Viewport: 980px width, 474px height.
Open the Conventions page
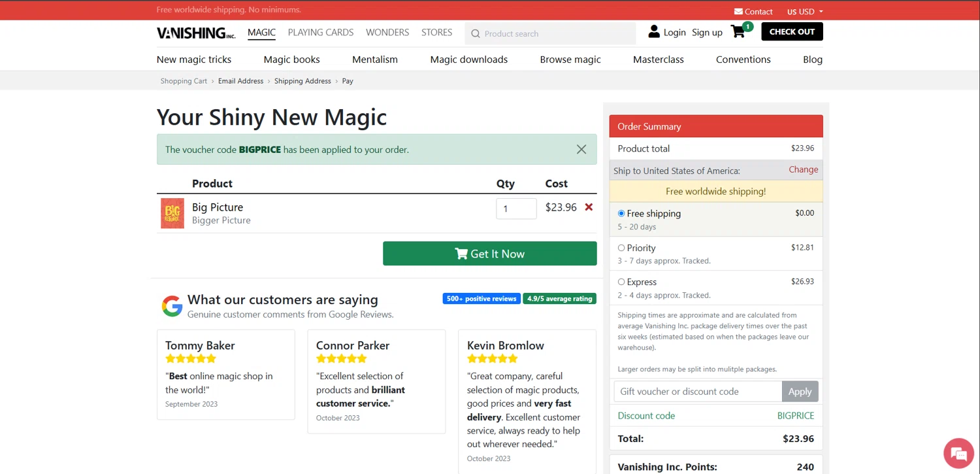click(x=743, y=59)
